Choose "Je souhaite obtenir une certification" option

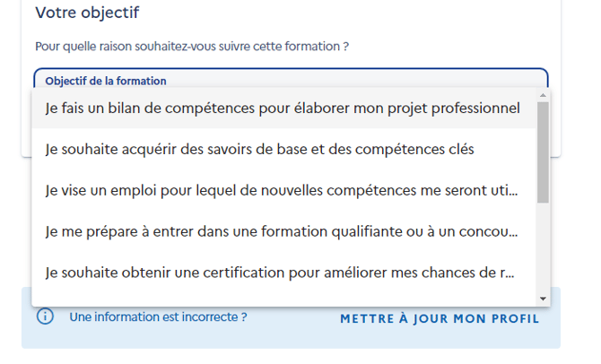(279, 273)
